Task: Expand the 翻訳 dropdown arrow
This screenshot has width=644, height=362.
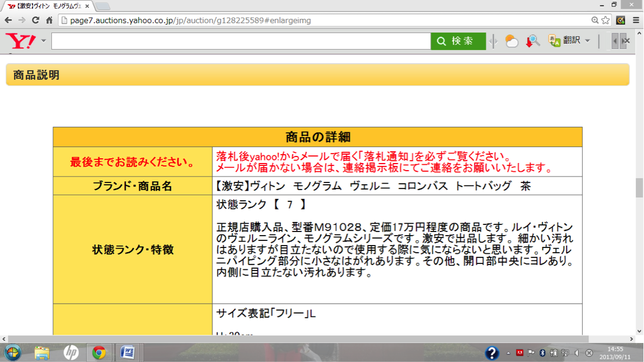Action: [587, 41]
